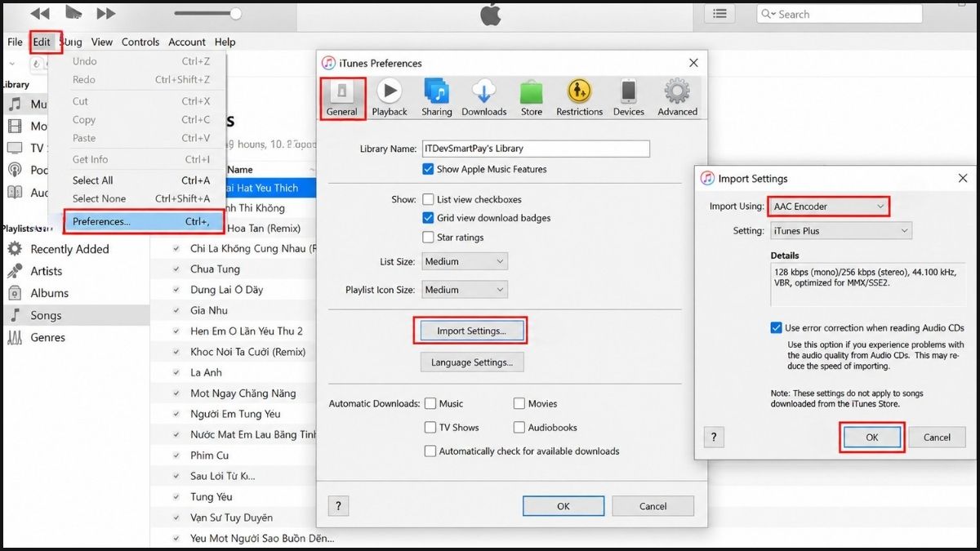This screenshot has width=980, height=551.
Task: Click the Genres icon in sidebar
Action: click(x=15, y=337)
